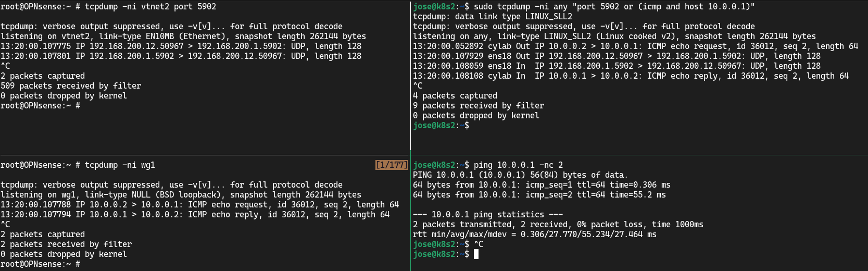Click the horizontal divider between the two left panes
Screen dimensions: 868x271
pyautogui.click(x=205, y=155)
